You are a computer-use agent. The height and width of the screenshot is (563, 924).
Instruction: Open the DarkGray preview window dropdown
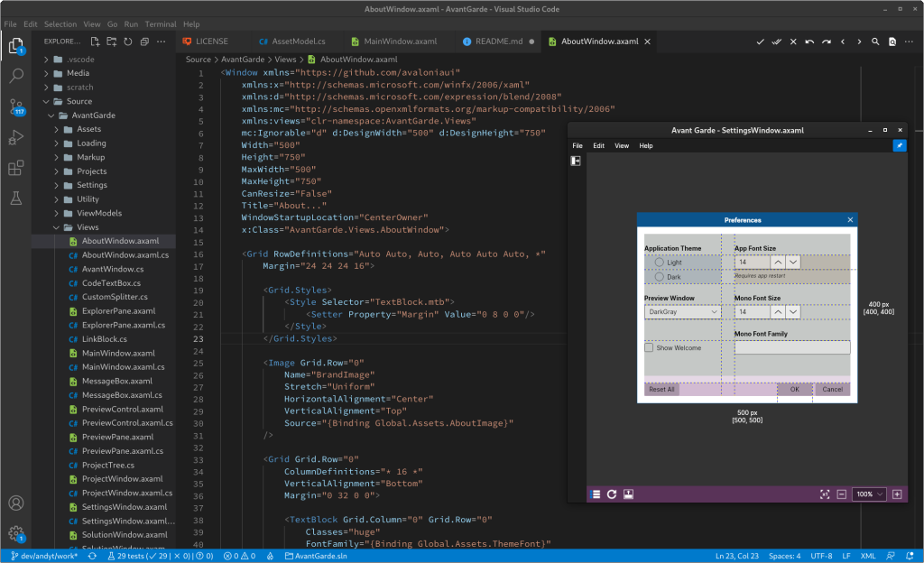(x=683, y=311)
